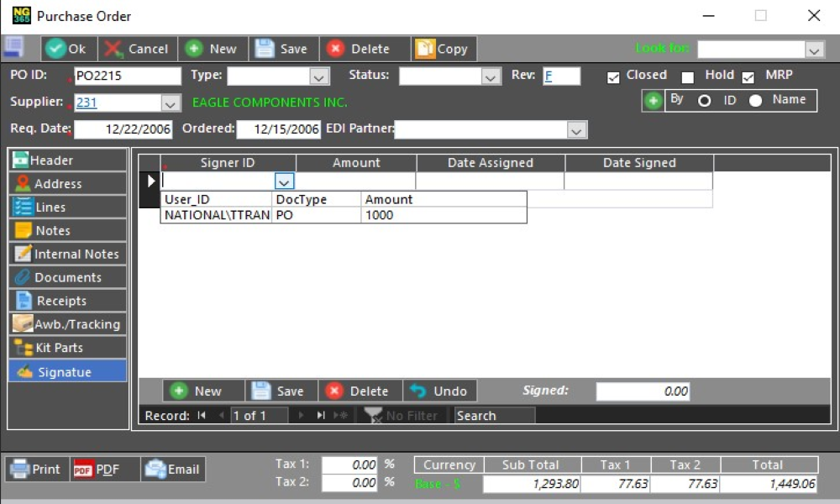Click the green Ok checkmark icon
Image resolution: width=840 pixels, height=504 pixels.
point(56,49)
